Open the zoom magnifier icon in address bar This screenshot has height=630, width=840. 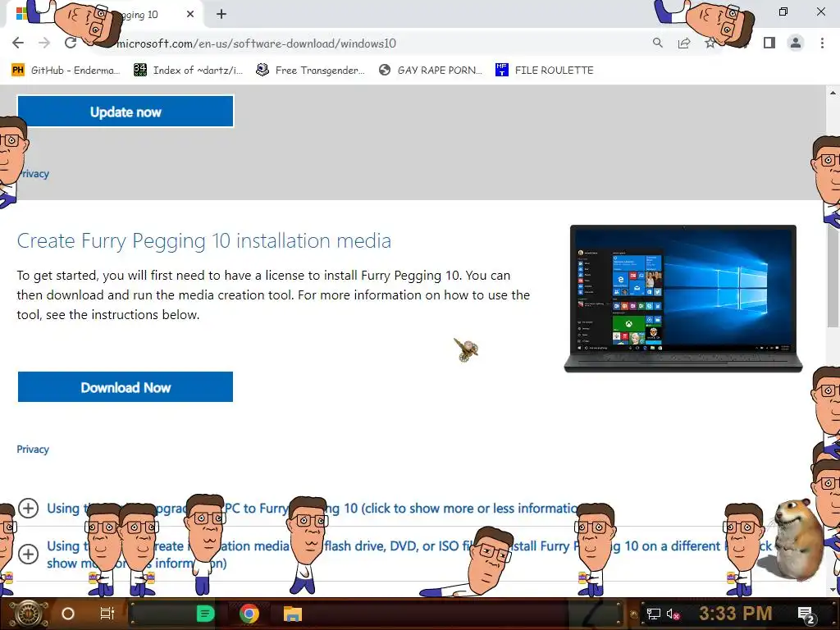[657, 43]
